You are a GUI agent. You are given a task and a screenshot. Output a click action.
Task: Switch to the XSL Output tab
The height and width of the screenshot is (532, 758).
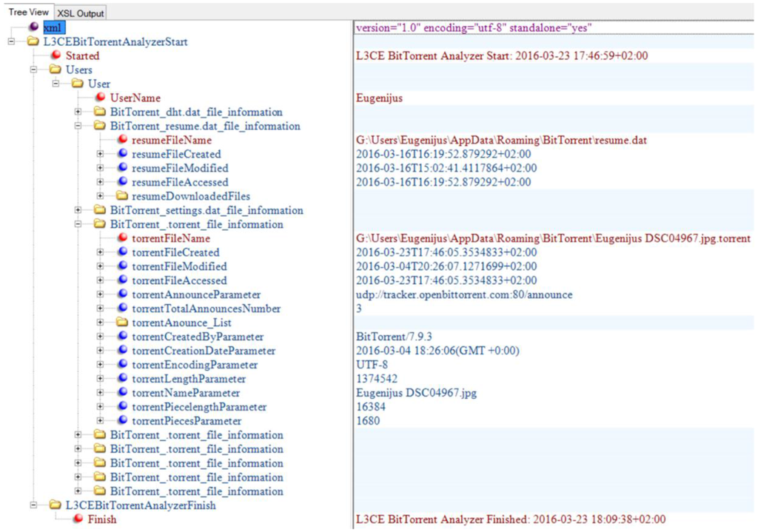tap(81, 13)
